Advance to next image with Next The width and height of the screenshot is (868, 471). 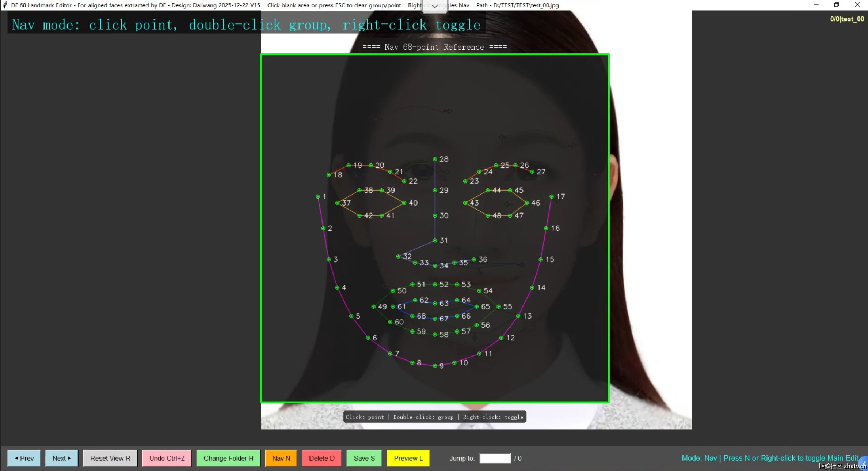(61, 458)
